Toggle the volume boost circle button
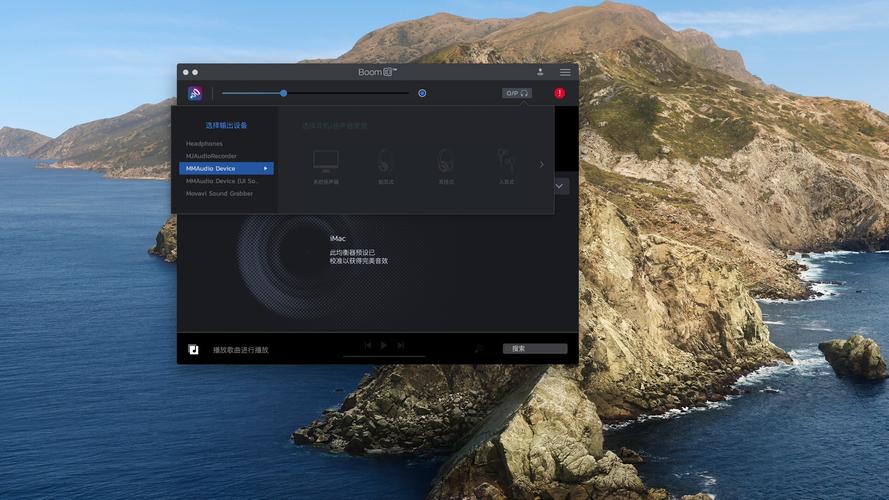 422,93
